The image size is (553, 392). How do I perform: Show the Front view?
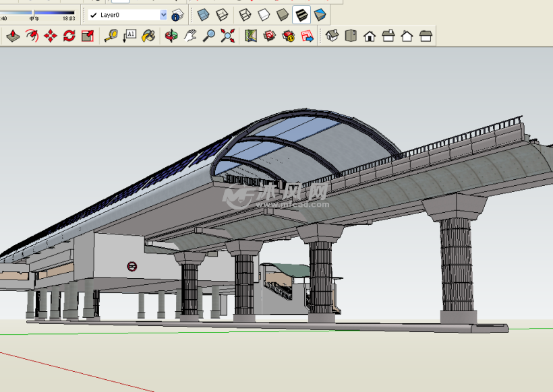[368, 37]
